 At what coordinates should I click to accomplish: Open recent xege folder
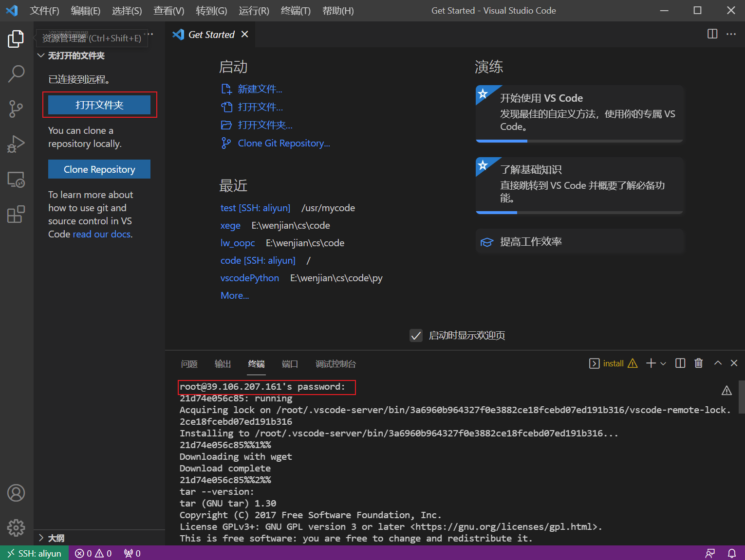click(230, 226)
